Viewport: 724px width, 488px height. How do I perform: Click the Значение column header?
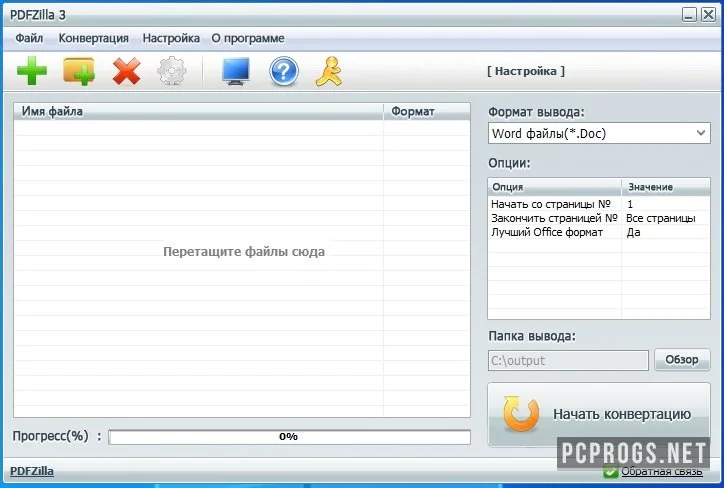[665, 187]
